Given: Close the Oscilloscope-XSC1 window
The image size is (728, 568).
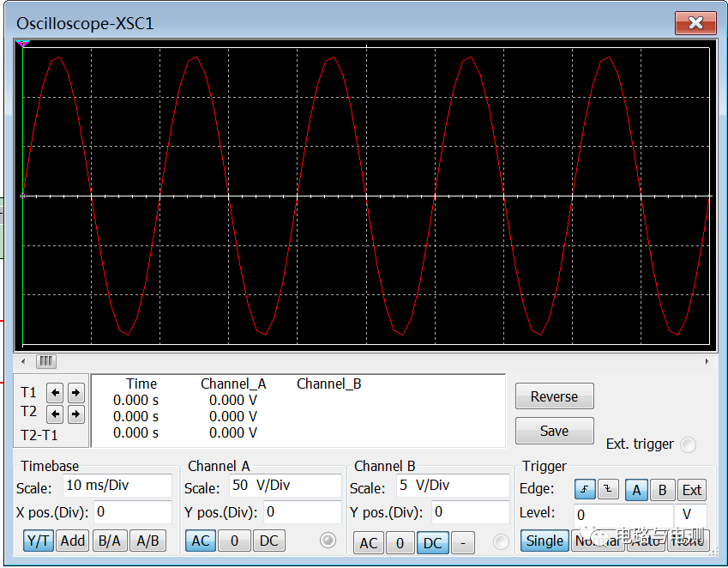Looking at the screenshot, I should tap(695, 22).
